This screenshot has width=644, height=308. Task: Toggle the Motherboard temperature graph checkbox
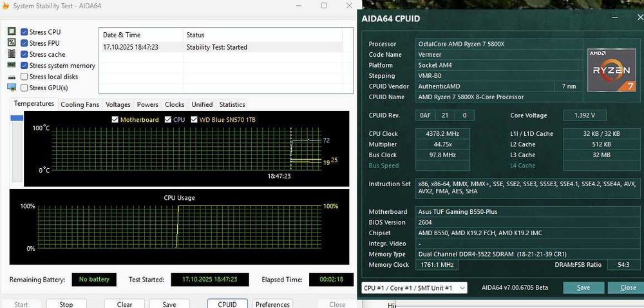pos(115,119)
